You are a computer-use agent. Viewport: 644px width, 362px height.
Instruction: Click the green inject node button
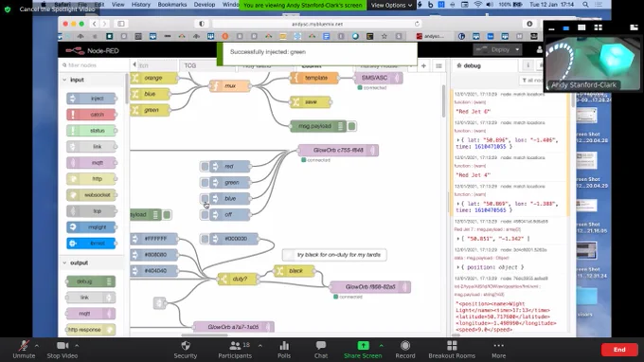[205, 183]
